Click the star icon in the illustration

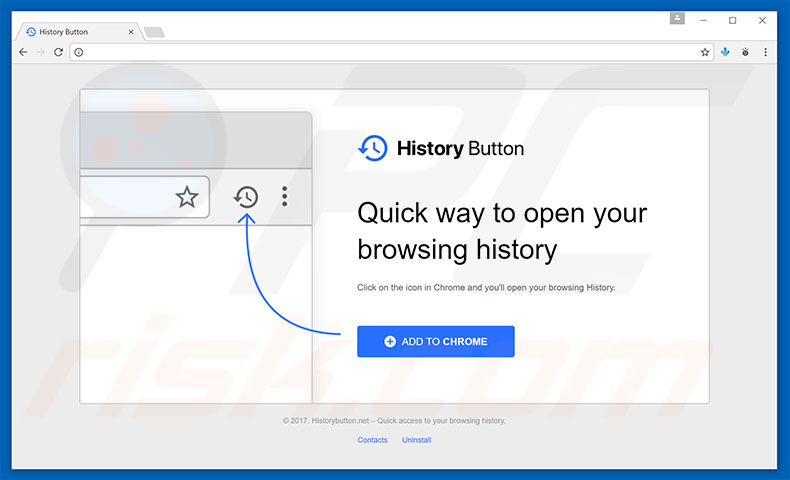pyautogui.click(x=187, y=197)
